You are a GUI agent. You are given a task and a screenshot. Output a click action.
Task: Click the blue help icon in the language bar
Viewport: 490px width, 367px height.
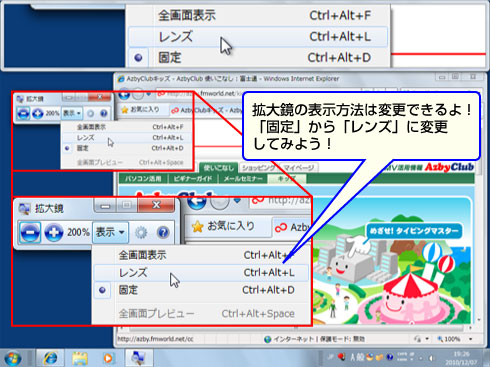[390, 357]
